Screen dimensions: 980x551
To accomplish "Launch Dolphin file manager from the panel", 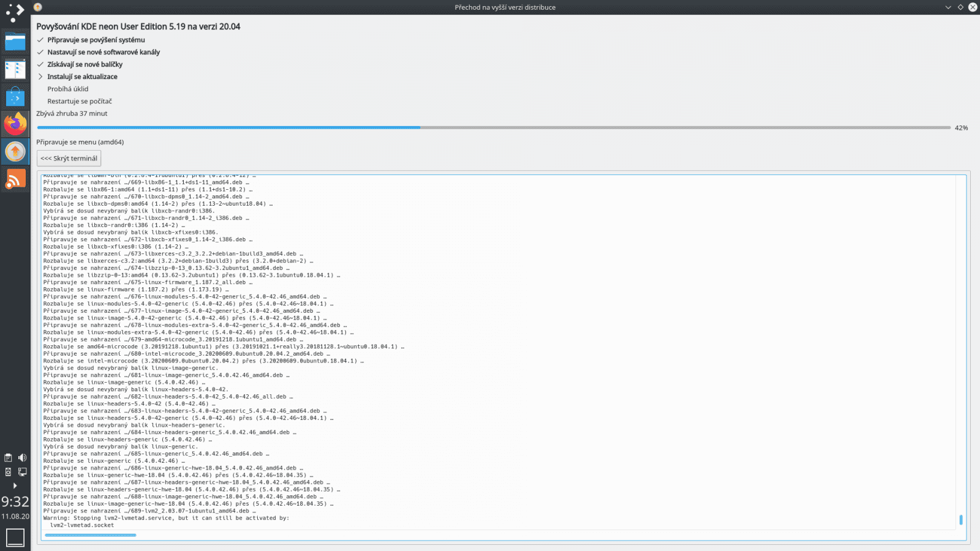I will pos(15,41).
